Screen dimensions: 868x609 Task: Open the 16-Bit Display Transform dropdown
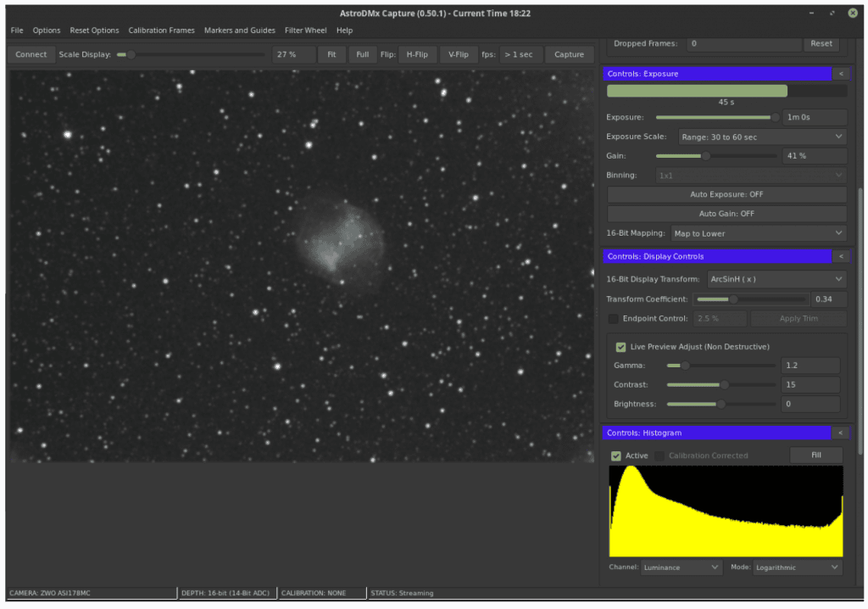776,279
